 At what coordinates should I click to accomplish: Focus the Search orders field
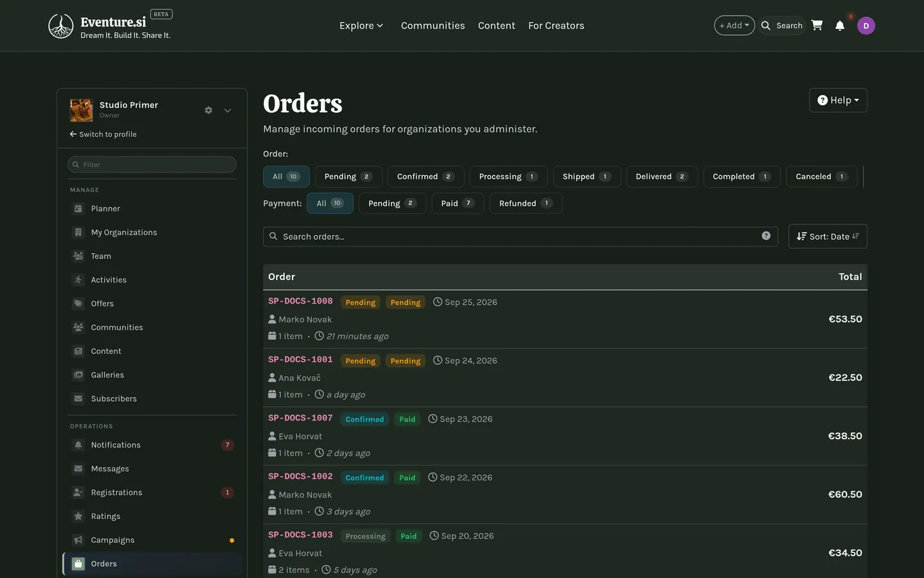click(520, 236)
